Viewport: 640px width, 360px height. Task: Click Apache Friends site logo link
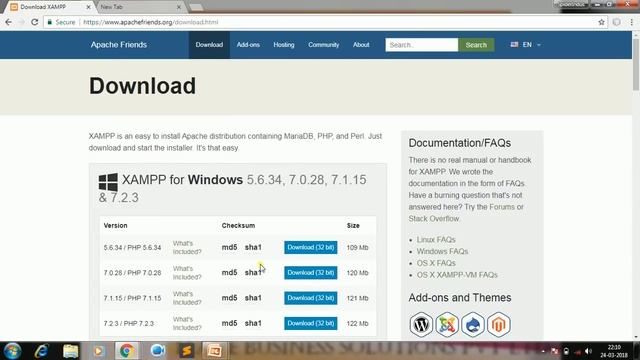pyautogui.click(x=119, y=45)
